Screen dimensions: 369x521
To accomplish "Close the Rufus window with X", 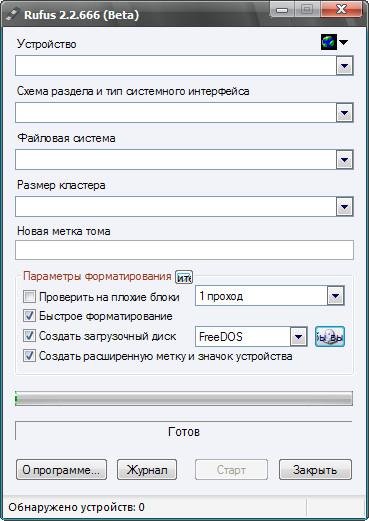I will (x=341, y=10).
